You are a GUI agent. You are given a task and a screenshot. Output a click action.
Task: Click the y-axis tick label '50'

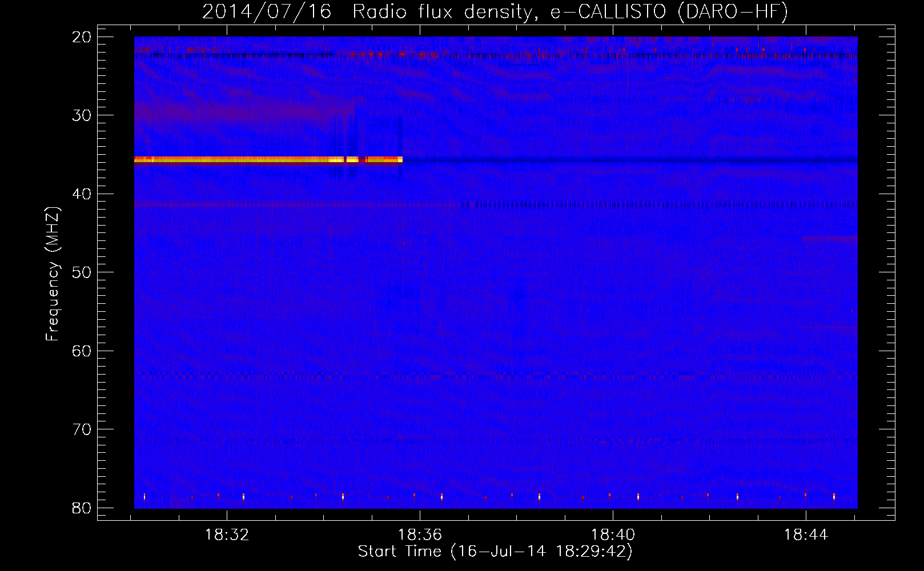click(x=82, y=272)
